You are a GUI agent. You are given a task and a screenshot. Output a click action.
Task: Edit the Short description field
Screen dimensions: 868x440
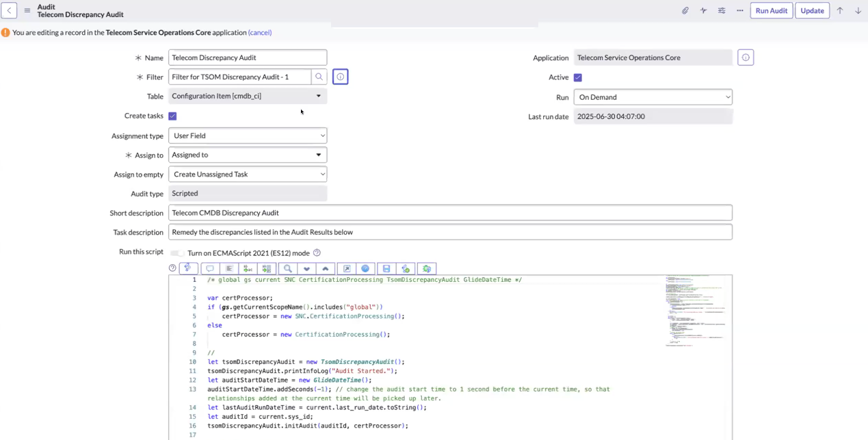[450, 213]
